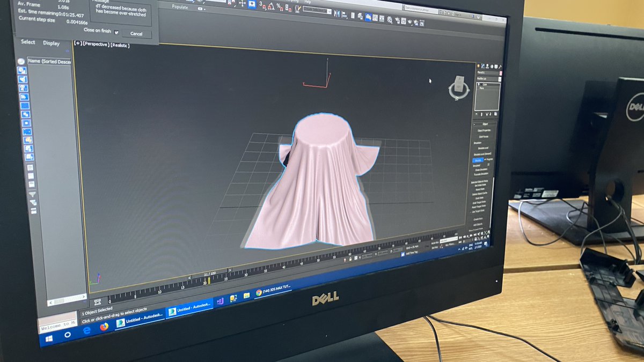
Task: Select the highlighted Select and Place tool
Action: [252, 4]
